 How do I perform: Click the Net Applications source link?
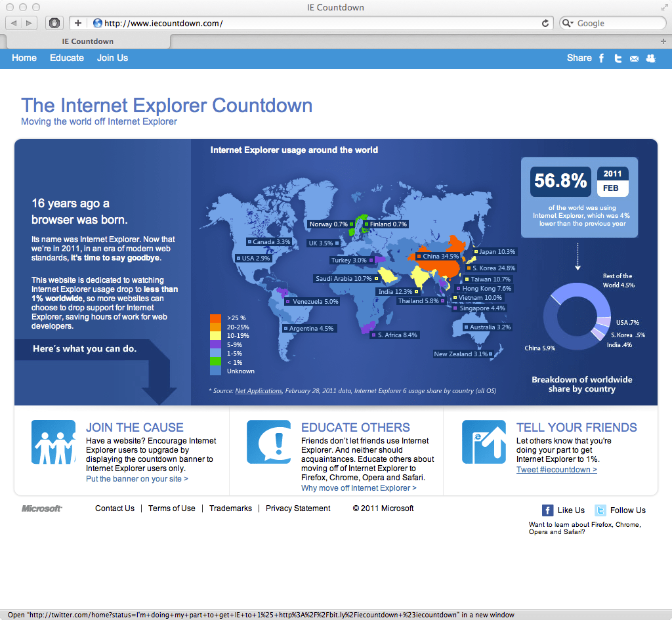pyautogui.click(x=259, y=391)
